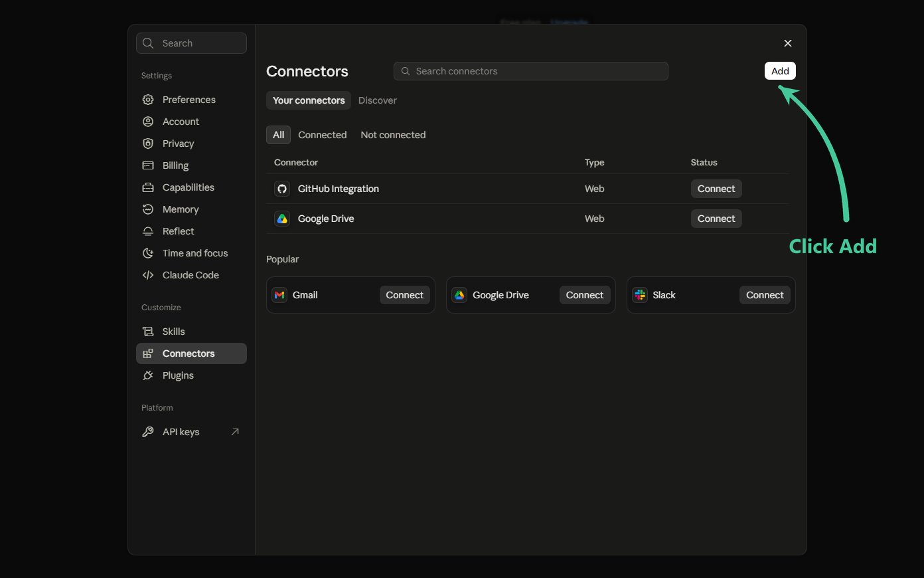The height and width of the screenshot is (578, 924).
Task: Connect Google Drive in Popular section
Action: [x=585, y=295]
